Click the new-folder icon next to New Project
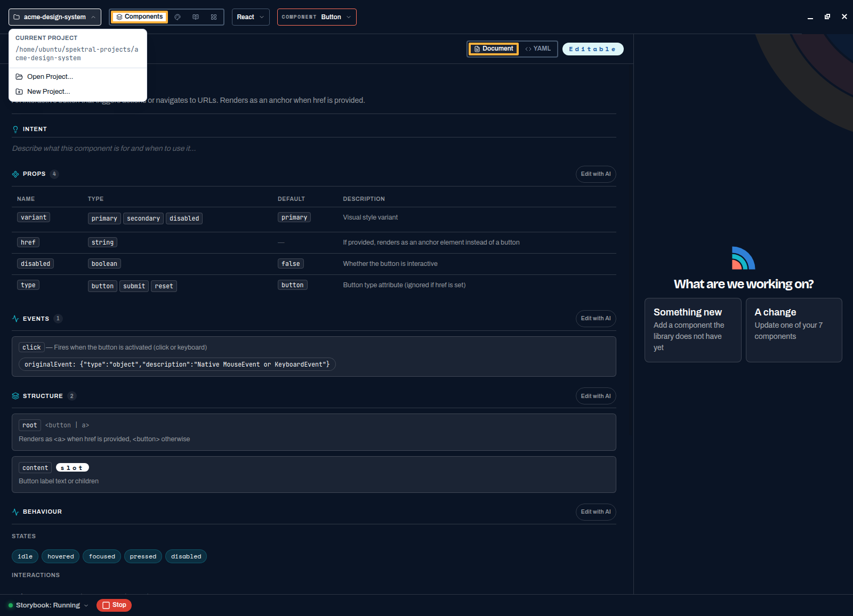Screen dimensions: 853x616 click(x=19, y=92)
